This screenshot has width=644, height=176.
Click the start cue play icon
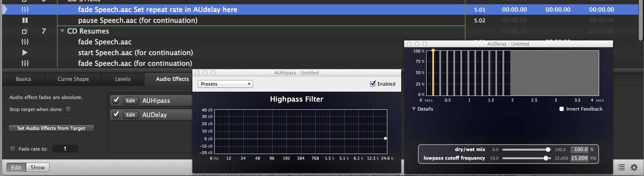point(25,52)
